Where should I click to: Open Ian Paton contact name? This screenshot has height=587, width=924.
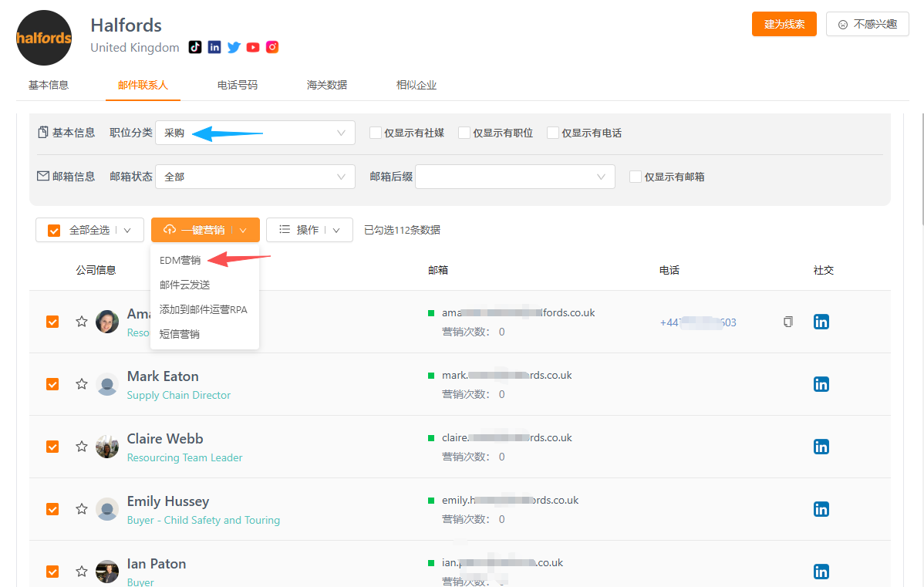tap(156, 563)
